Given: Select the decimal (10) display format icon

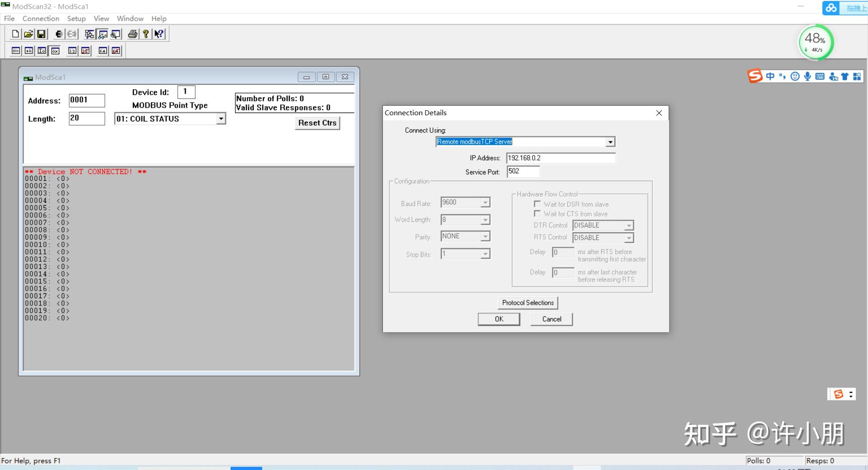Looking at the screenshot, I should point(29,51).
